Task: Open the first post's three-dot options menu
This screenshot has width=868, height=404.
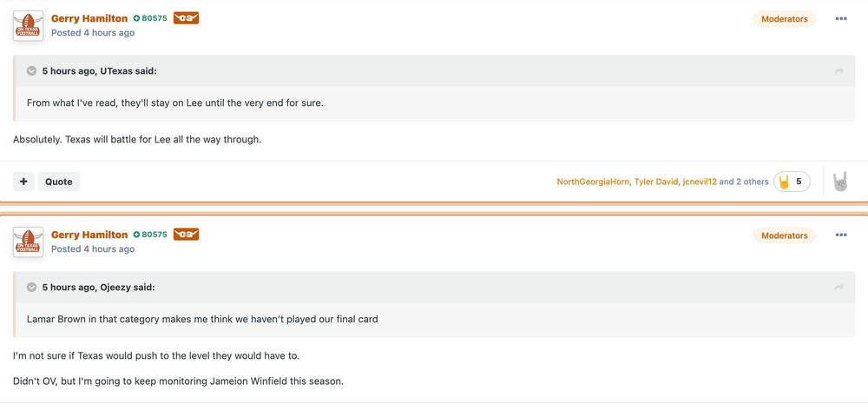Action: tap(840, 19)
